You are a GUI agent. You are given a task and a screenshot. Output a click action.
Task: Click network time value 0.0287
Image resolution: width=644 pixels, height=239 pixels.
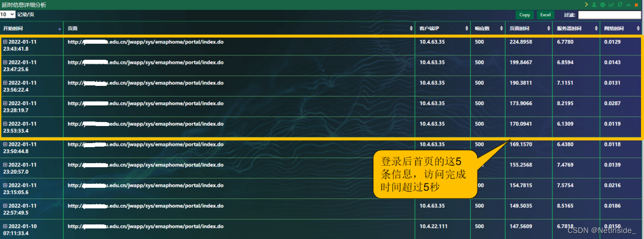click(612, 103)
